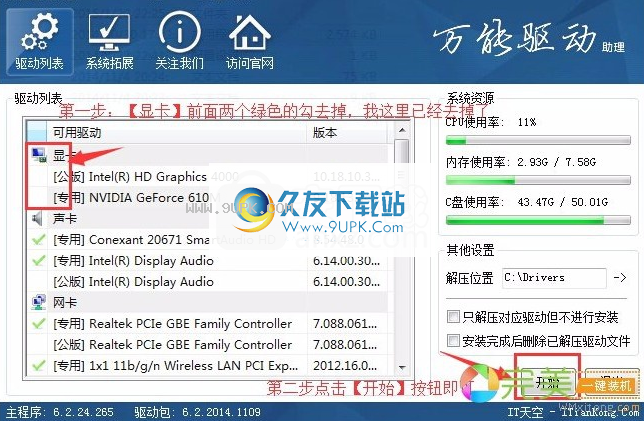Click the select-all box in list header

point(37,133)
